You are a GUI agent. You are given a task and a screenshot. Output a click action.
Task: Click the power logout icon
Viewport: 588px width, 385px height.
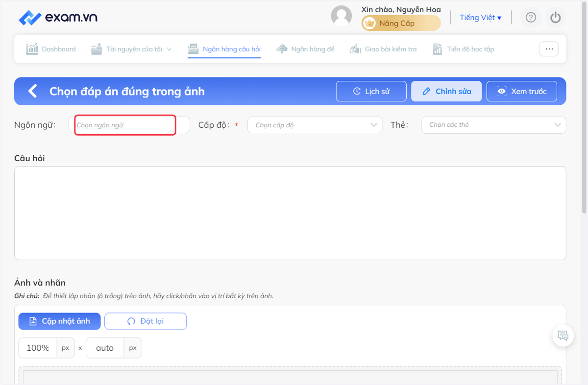pyautogui.click(x=555, y=18)
